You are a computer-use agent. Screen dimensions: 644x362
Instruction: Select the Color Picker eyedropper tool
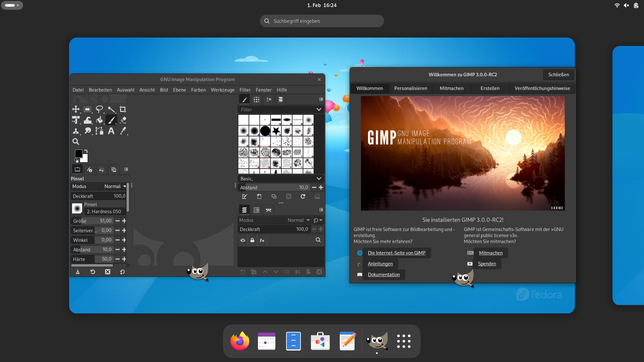pos(123,131)
